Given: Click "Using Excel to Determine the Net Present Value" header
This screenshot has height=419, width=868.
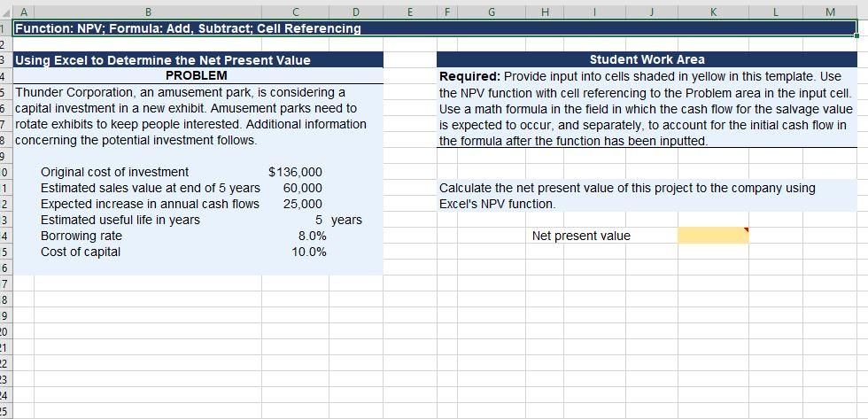Looking at the screenshot, I should (x=198, y=59).
